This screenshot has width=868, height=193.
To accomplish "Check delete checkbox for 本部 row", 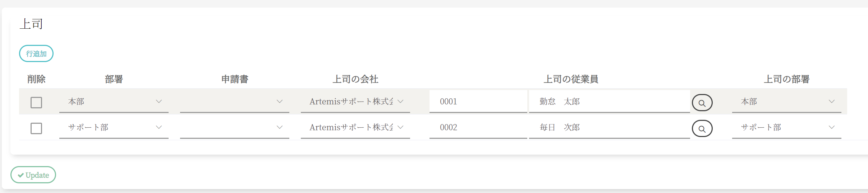I will [36, 103].
